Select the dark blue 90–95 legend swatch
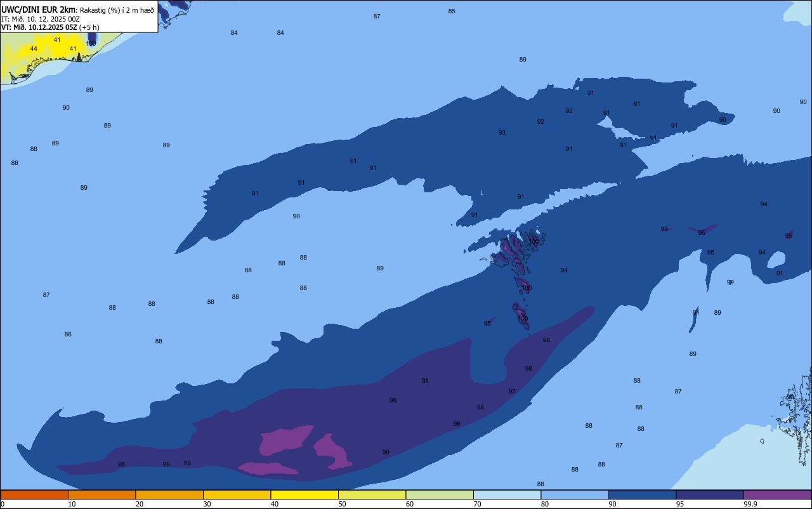 click(642, 494)
